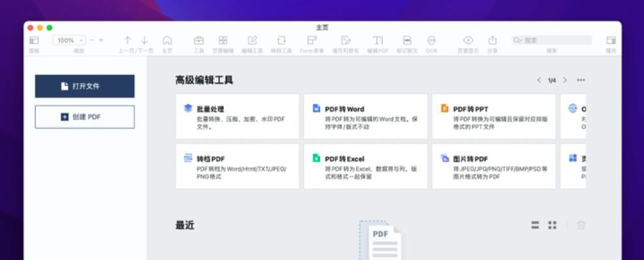Click the 1/4 page indicator text
Screen dimensions: 644x260
tap(552, 81)
